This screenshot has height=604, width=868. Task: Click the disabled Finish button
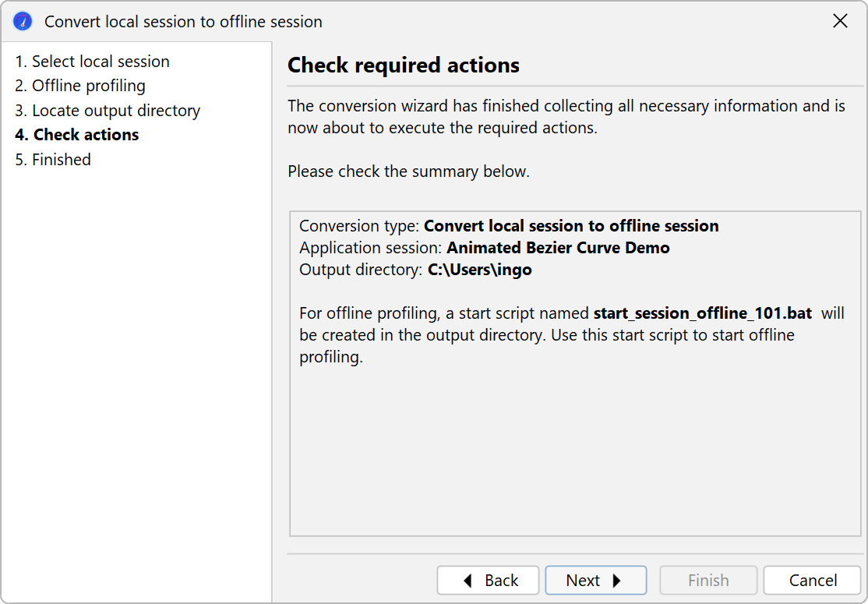tap(708, 581)
